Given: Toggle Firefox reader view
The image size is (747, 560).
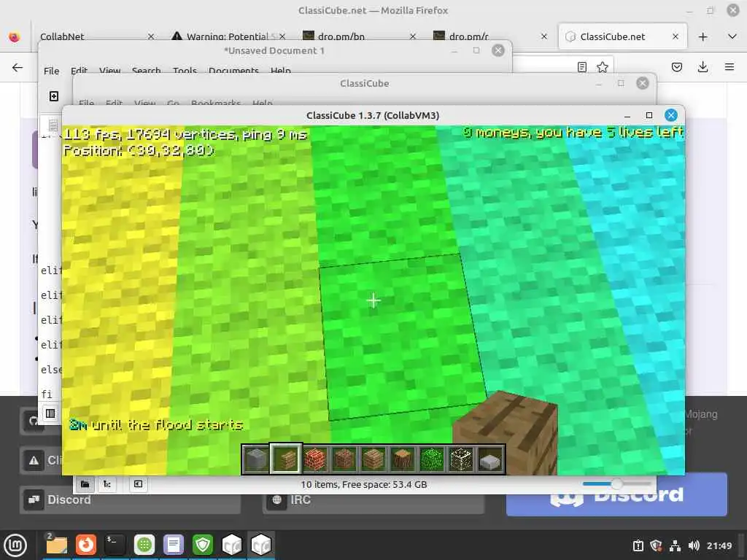Looking at the screenshot, I should (581, 67).
